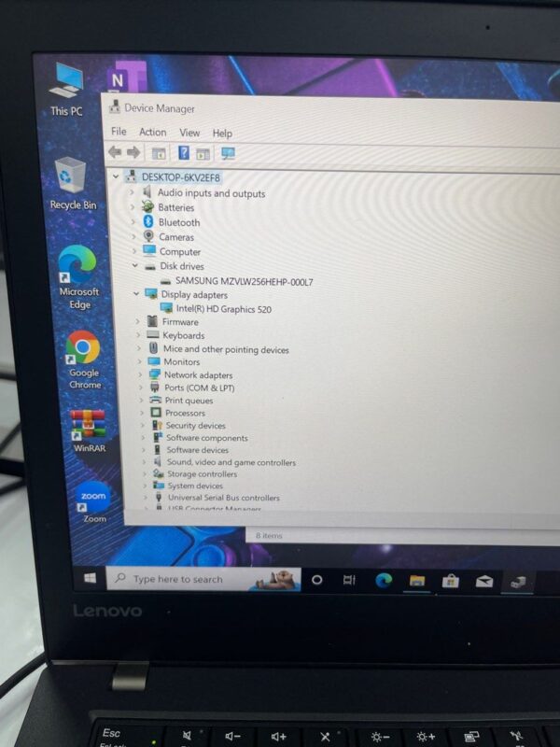Click the Action pane toolbar icon left of monitor icon
The image size is (560, 747).
203,154
